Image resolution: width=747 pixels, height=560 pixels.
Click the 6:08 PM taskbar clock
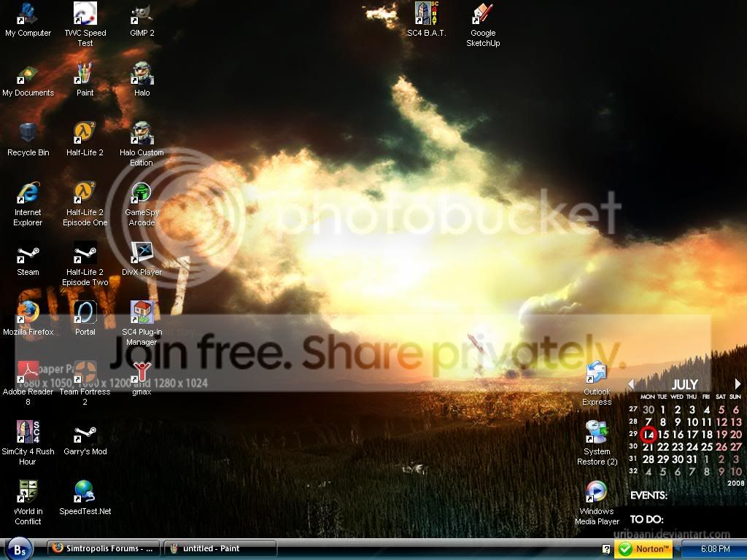[715, 549]
